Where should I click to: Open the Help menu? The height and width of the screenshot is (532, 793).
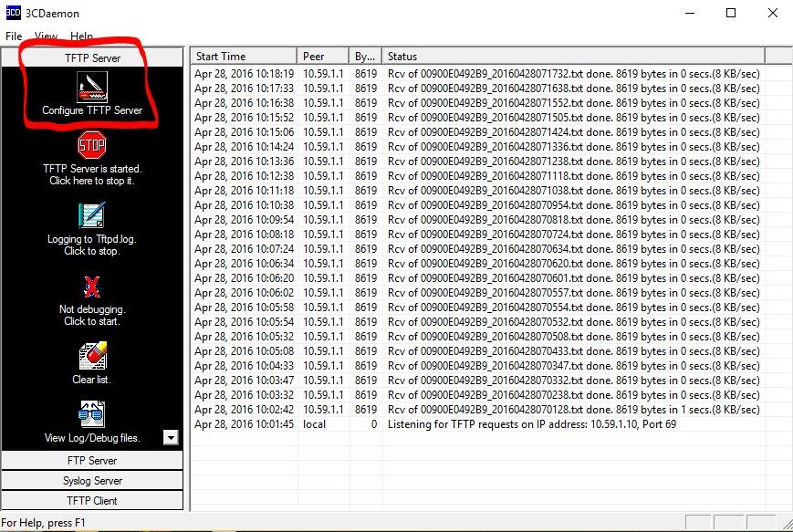[82, 37]
